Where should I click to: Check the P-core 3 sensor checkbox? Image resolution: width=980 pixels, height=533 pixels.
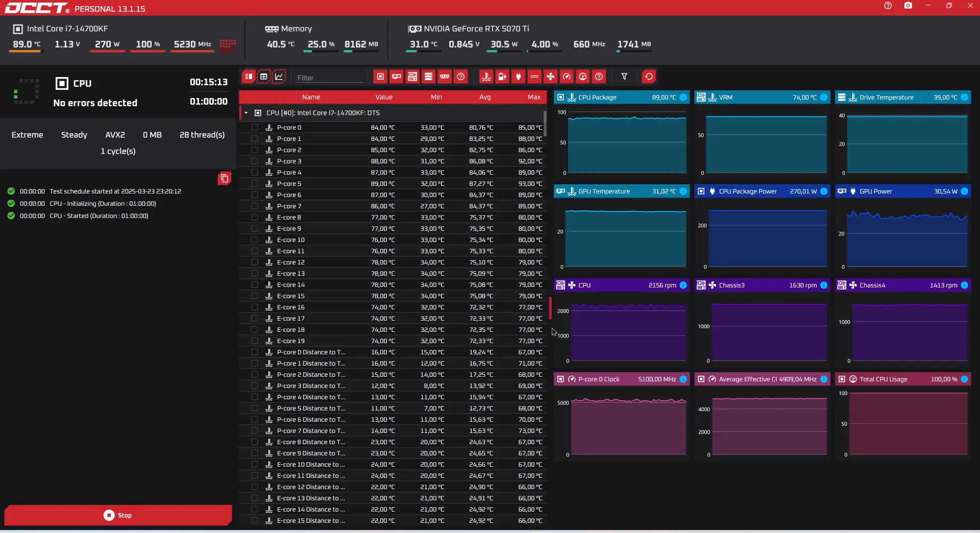[x=255, y=161]
